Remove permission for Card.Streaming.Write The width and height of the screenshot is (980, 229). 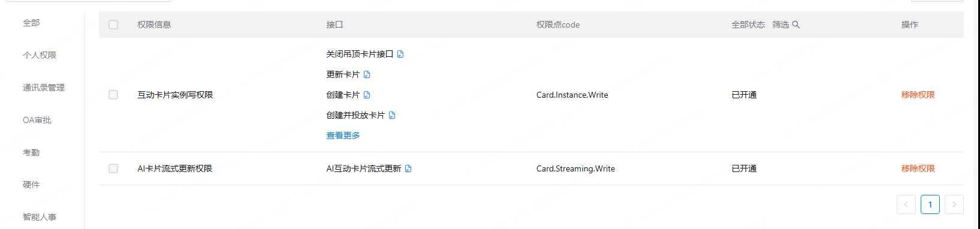[918, 168]
